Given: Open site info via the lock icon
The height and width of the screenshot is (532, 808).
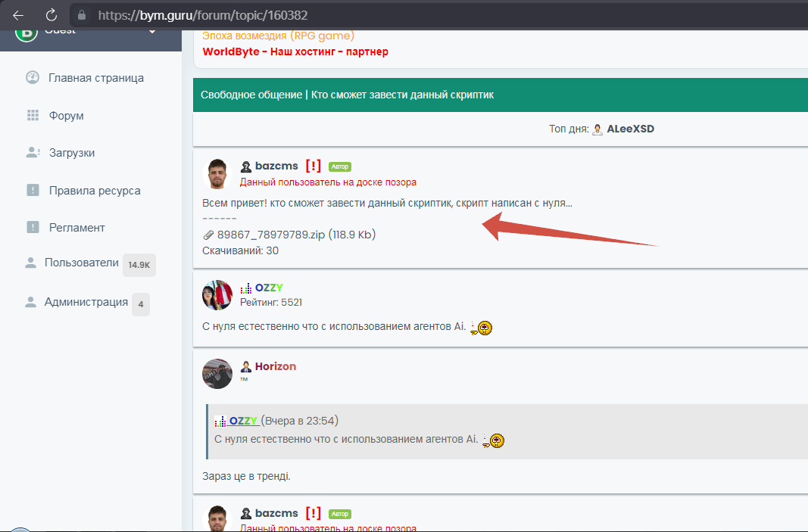Looking at the screenshot, I should (83, 15).
